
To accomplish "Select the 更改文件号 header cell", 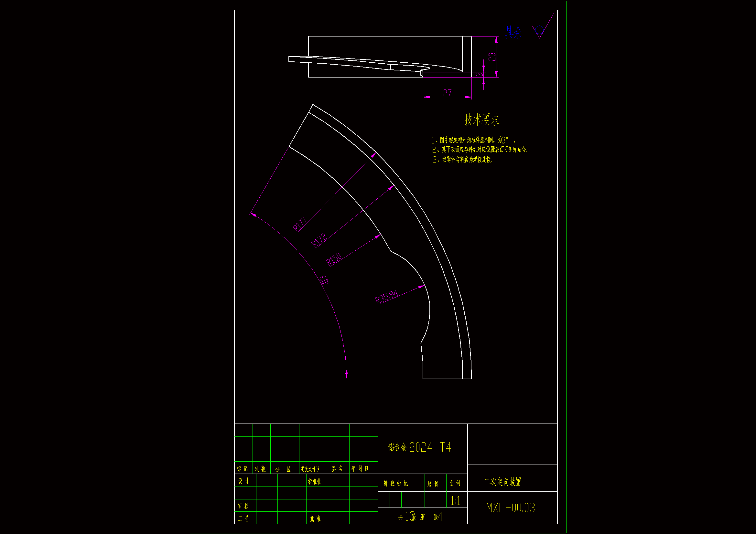I will pos(310,469).
